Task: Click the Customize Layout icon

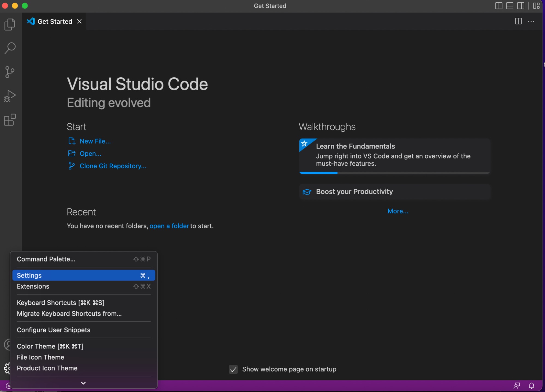Action: [536, 6]
